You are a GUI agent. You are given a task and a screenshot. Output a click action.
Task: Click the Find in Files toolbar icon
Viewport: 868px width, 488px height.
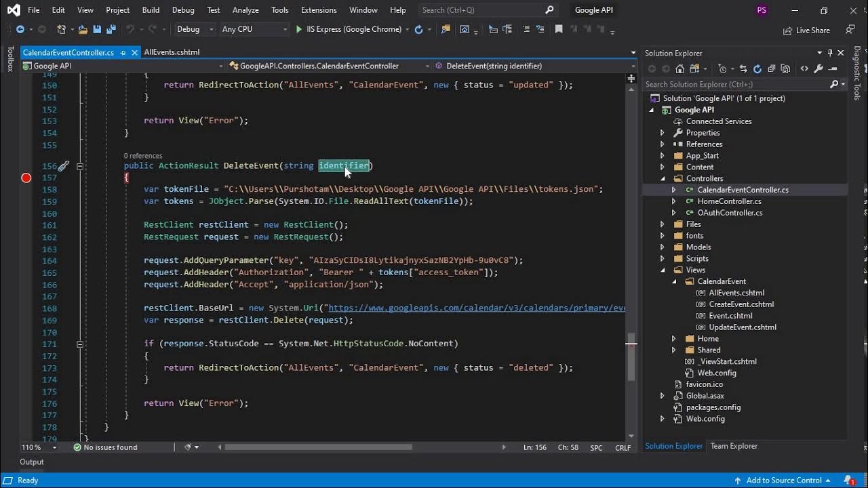[x=446, y=29]
